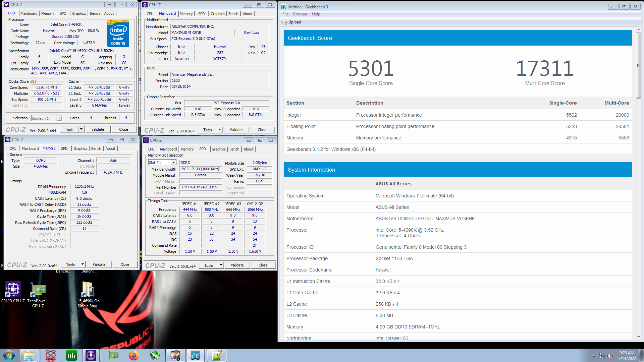644x362 pixels.
Task: Open Windows Explorer from taskbar
Action: click(29, 355)
